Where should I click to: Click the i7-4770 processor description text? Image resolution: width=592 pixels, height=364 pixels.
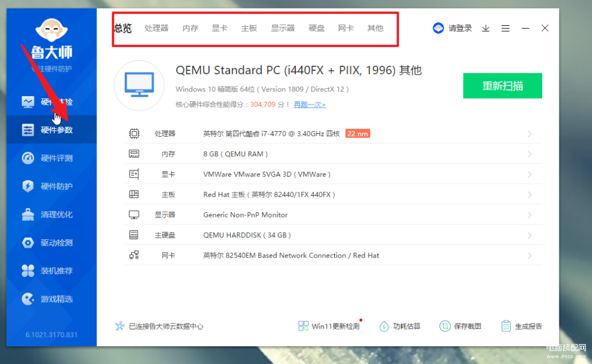point(272,133)
